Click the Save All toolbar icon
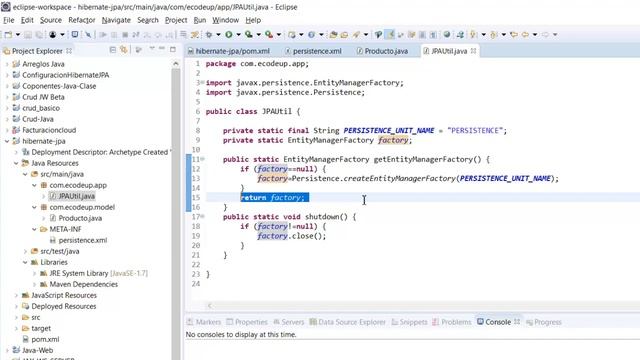The width and height of the screenshot is (640, 360). point(39,35)
